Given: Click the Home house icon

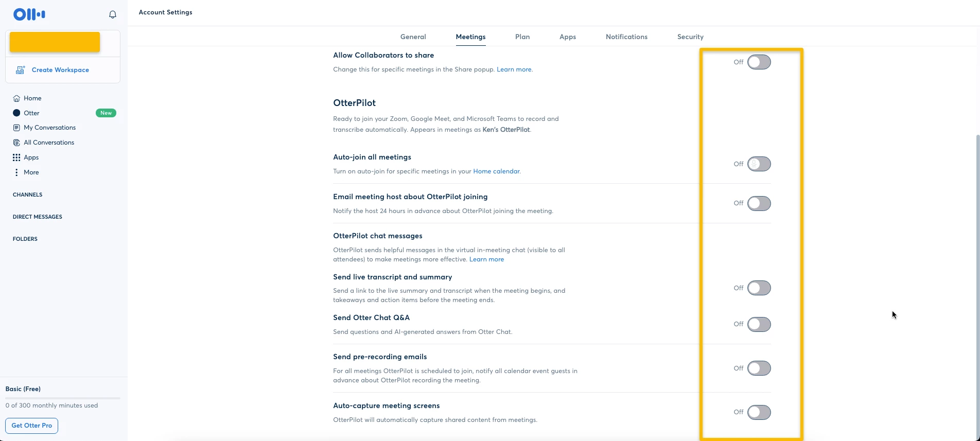Looking at the screenshot, I should pyautogui.click(x=16, y=98).
